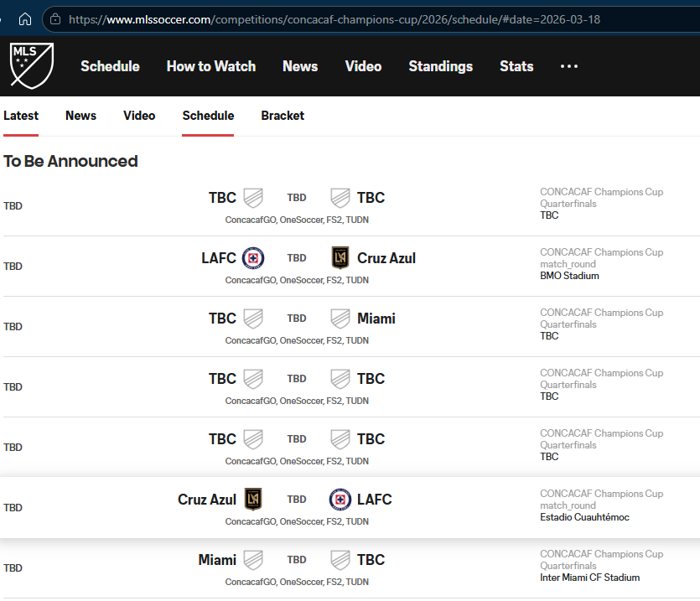Click broadcasters text under Cruz Azul vs LAFC

click(297, 521)
